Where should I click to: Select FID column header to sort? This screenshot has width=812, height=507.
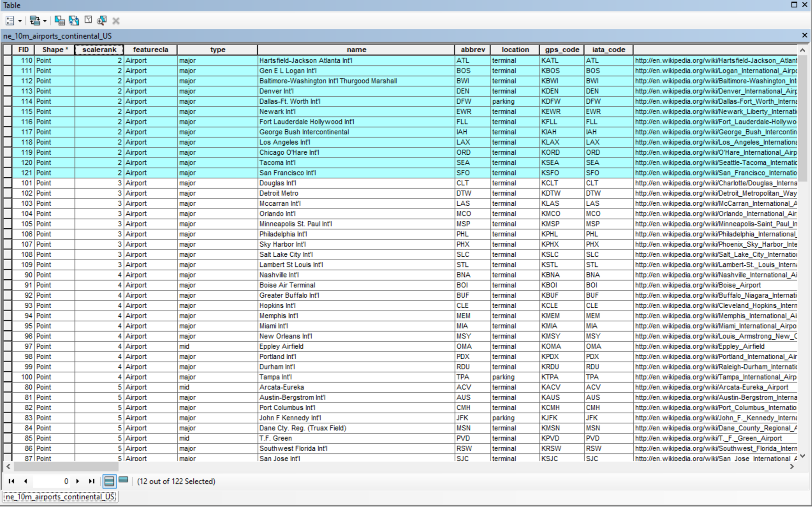coord(23,51)
